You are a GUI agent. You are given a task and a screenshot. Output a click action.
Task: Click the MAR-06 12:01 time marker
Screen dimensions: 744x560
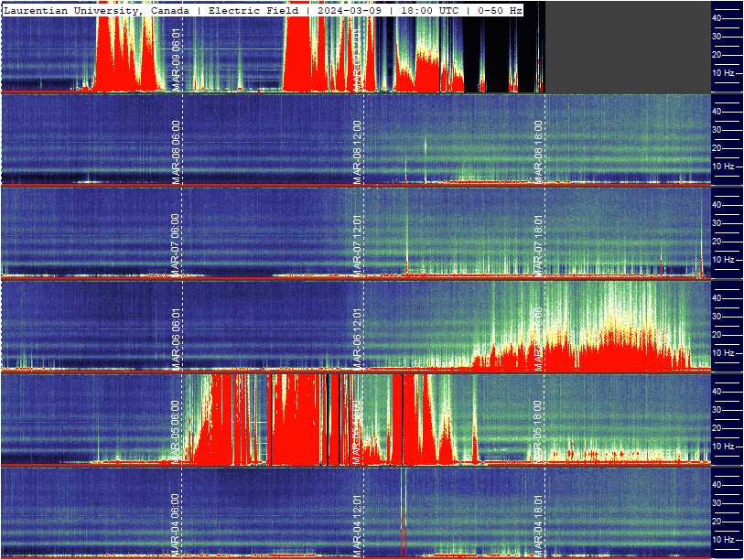tap(357, 339)
